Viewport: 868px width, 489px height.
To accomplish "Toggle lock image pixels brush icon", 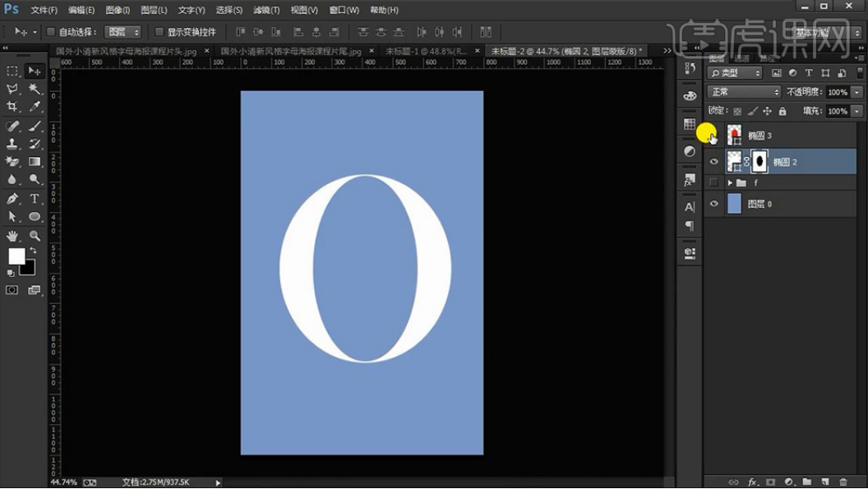I will (752, 111).
